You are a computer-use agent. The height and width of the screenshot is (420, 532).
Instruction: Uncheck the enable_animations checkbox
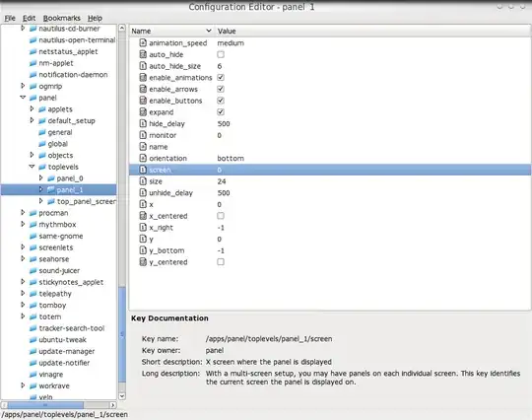point(221,78)
